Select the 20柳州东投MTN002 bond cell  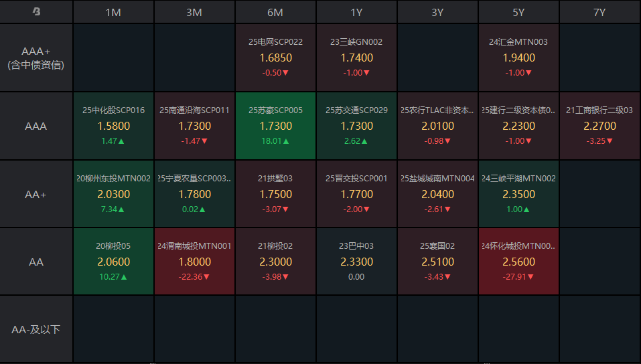click(x=113, y=194)
